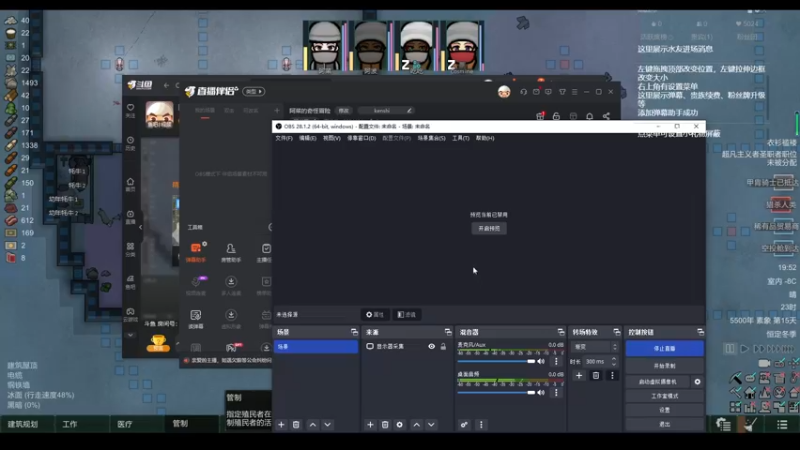Open OBS 停靠窗口(D) menu
The width and height of the screenshot is (800, 450).
(361, 138)
